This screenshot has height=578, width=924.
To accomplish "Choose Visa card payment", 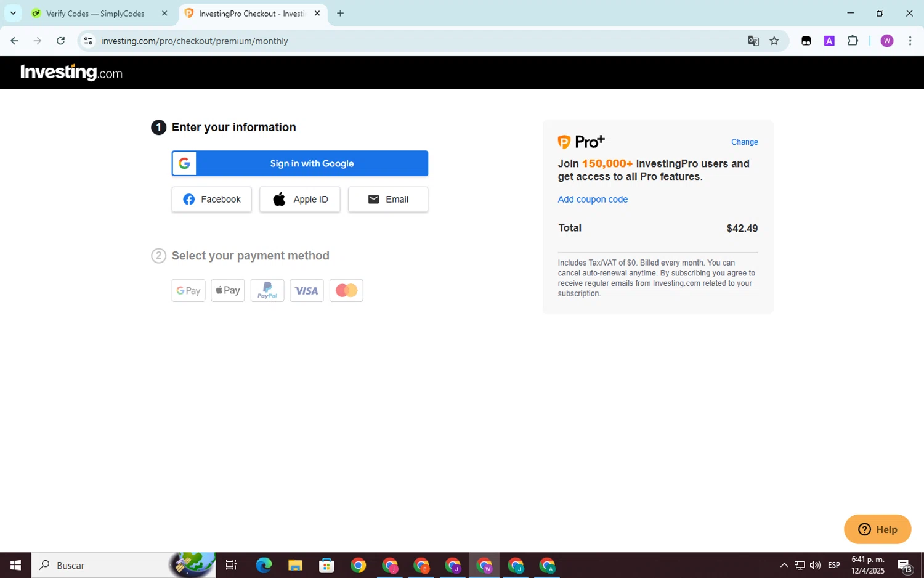I will (307, 290).
